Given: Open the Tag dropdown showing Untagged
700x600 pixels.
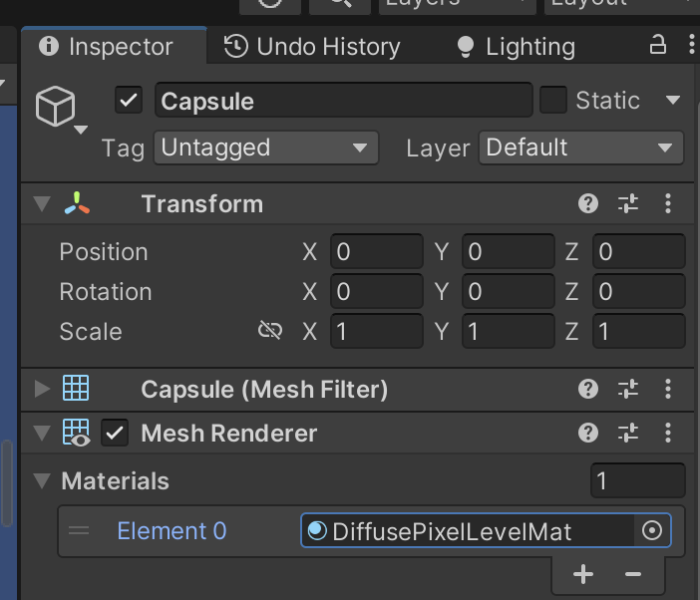Looking at the screenshot, I should 266,148.
